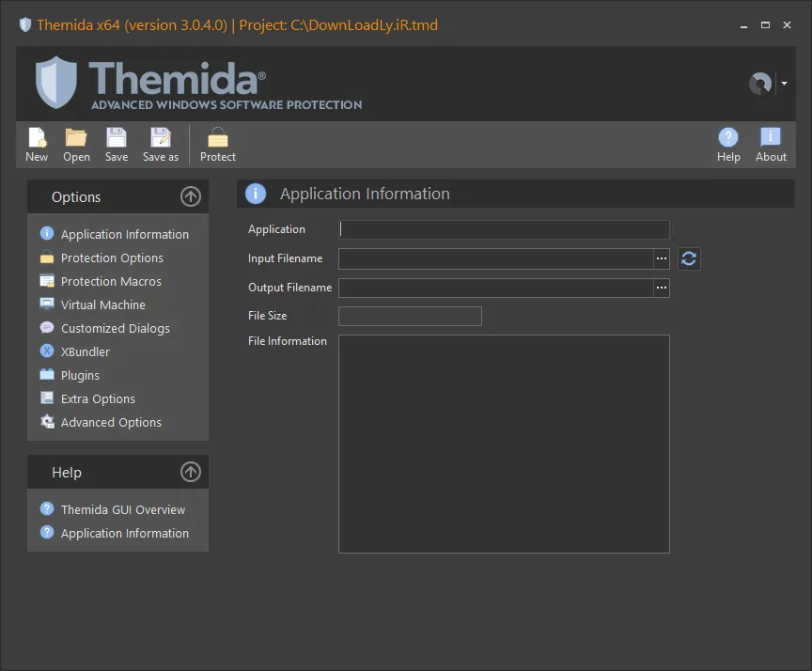
Task: Click the Output Filename text field
Action: [495, 288]
